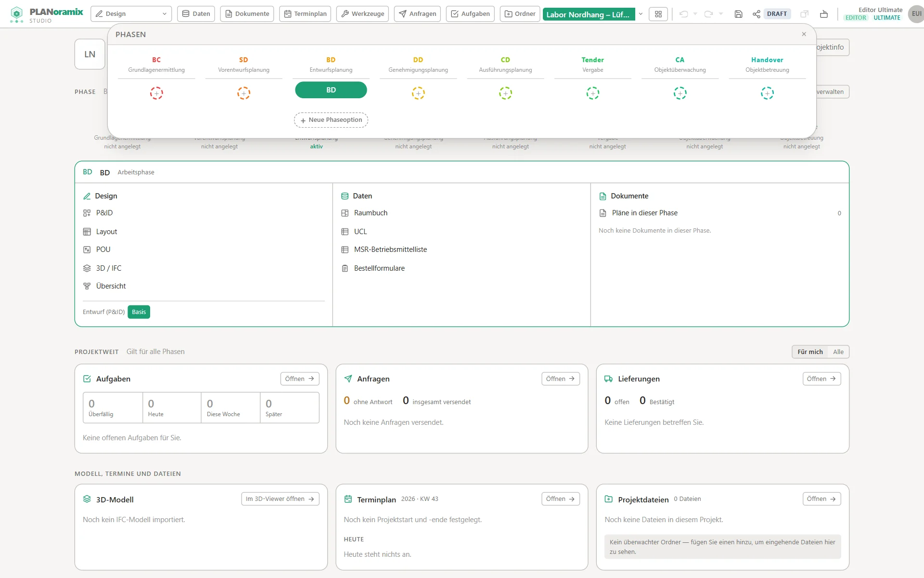Open MSR-Betriebsmittelliste
Viewport: 924px width, 578px height.
[x=390, y=250]
